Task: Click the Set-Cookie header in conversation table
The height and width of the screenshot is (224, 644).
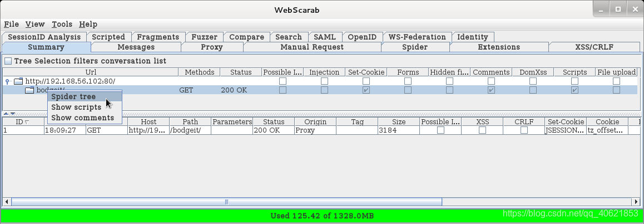Action: pos(566,122)
